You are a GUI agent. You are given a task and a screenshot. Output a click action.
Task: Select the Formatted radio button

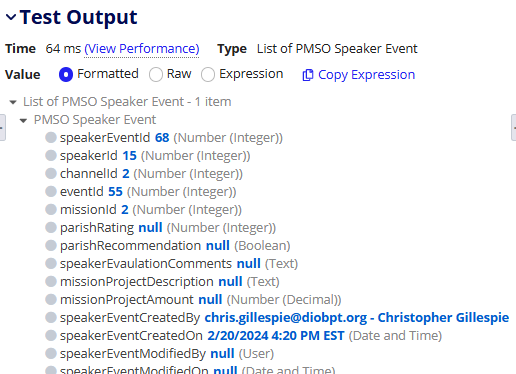tap(66, 74)
